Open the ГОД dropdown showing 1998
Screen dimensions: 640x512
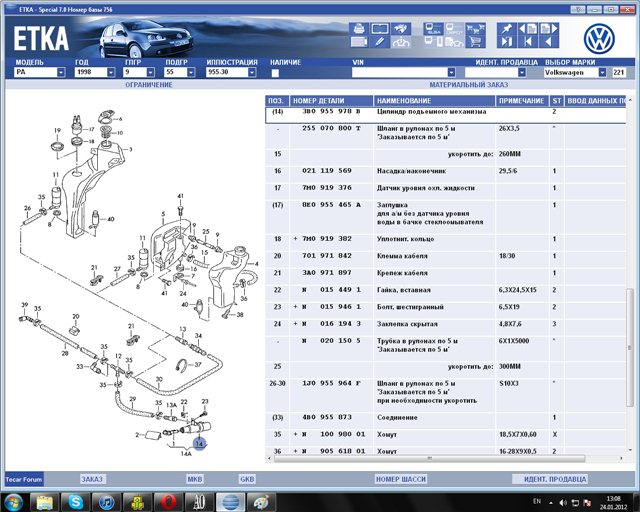pyautogui.click(x=111, y=72)
